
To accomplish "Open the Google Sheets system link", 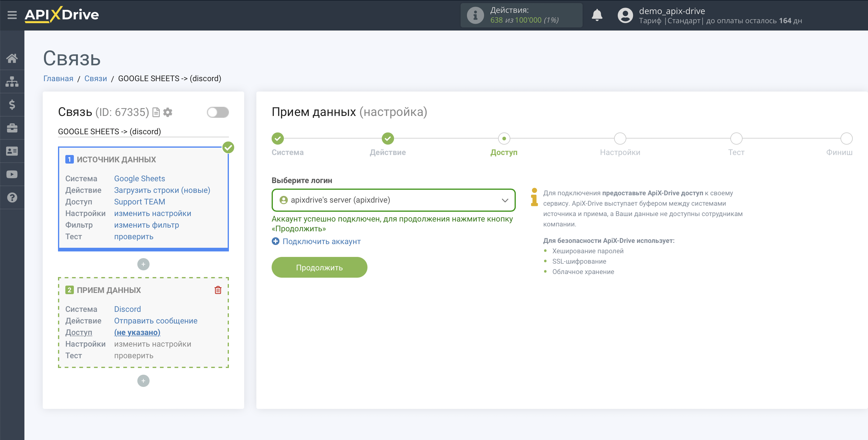I will (x=139, y=179).
